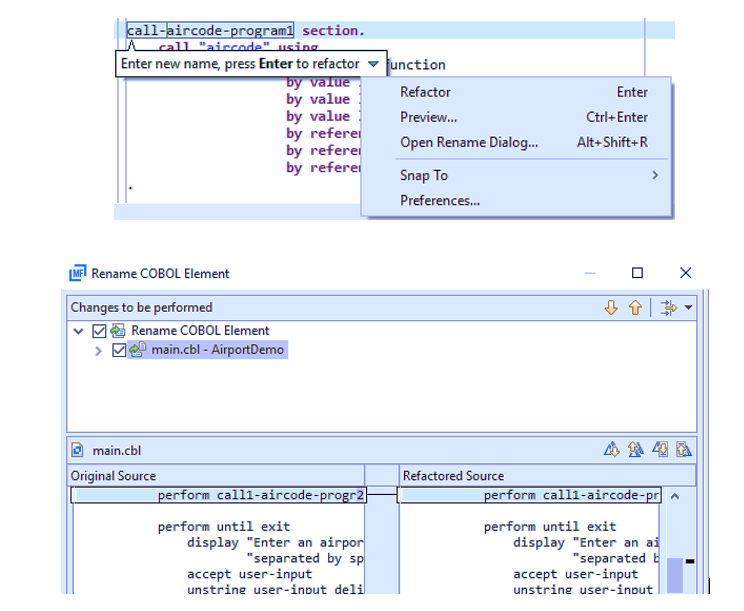The width and height of the screenshot is (744, 611).
Task: Click the Next Change compare icon
Action: click(x=660, y=449)
